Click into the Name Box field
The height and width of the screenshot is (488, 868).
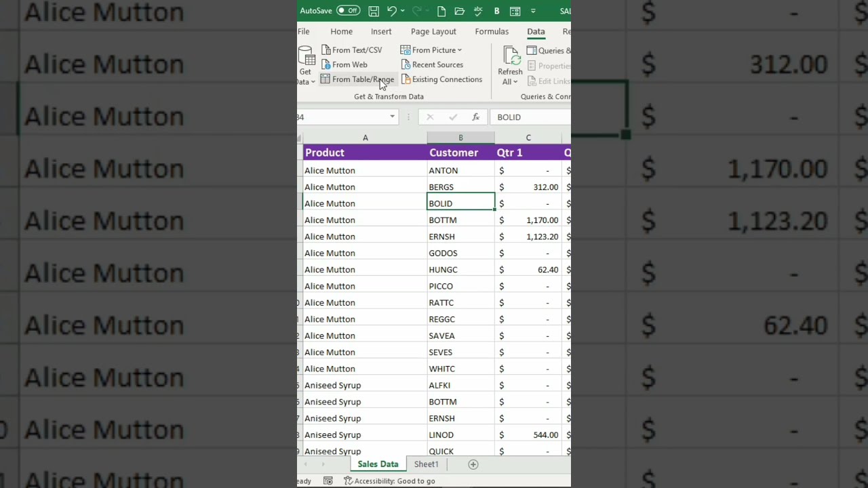pyautogui.click(x=342, y=117)
